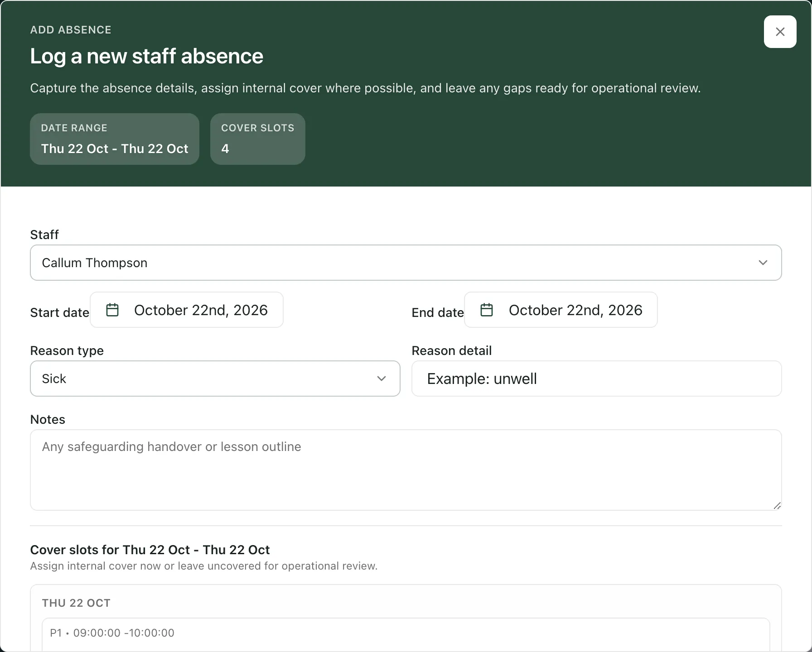
Task: Click the 'Reason detail' field label
Action: click(452, 351)
